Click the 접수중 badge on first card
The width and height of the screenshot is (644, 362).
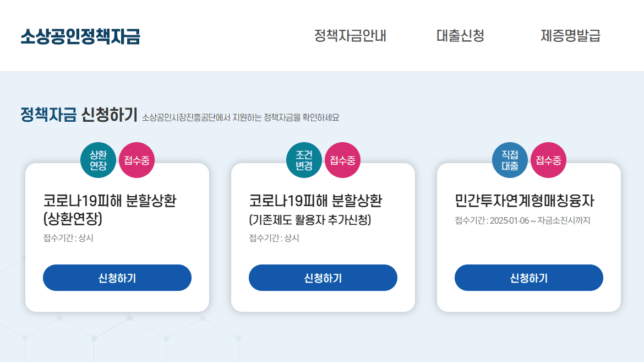[x=137, y=160]
